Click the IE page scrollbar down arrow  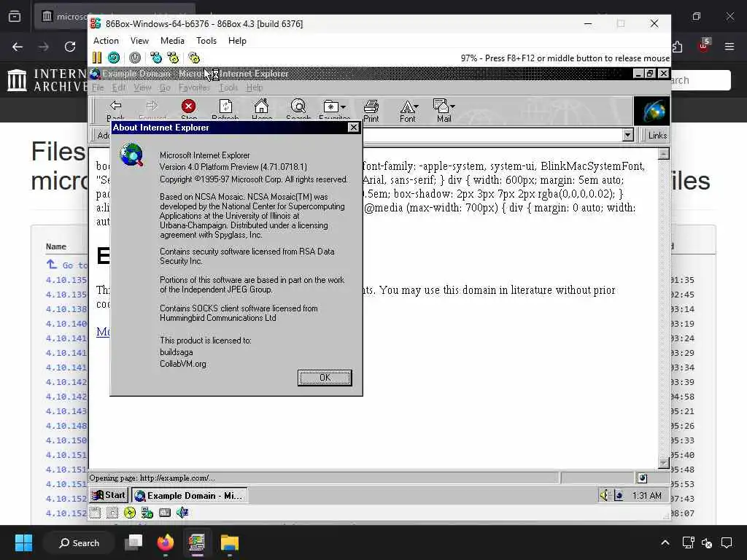(664, 463)
